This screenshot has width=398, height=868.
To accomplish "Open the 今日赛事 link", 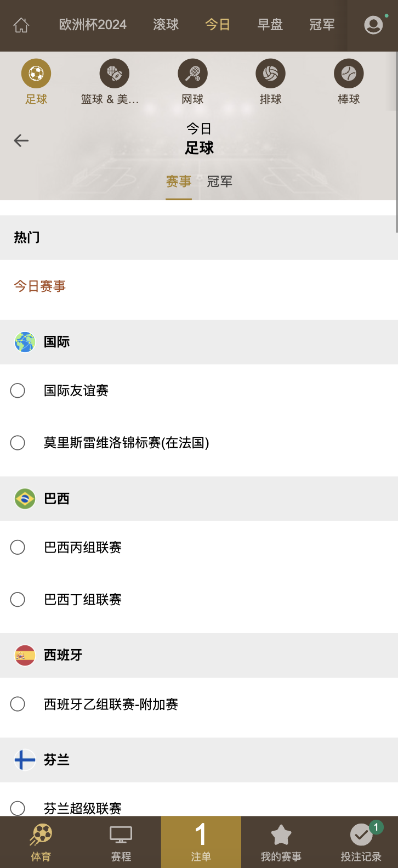I will coord(40,286).
